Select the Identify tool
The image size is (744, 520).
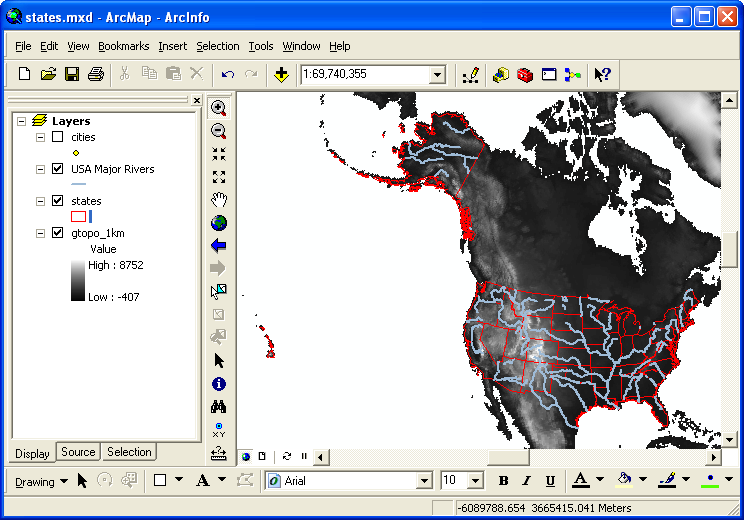coord(219,384)
